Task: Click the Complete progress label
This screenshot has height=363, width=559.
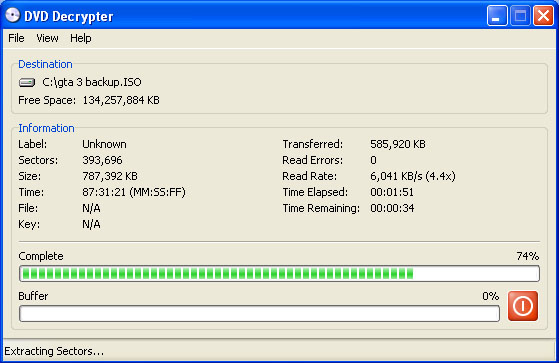Action: (x=41, y=256)
